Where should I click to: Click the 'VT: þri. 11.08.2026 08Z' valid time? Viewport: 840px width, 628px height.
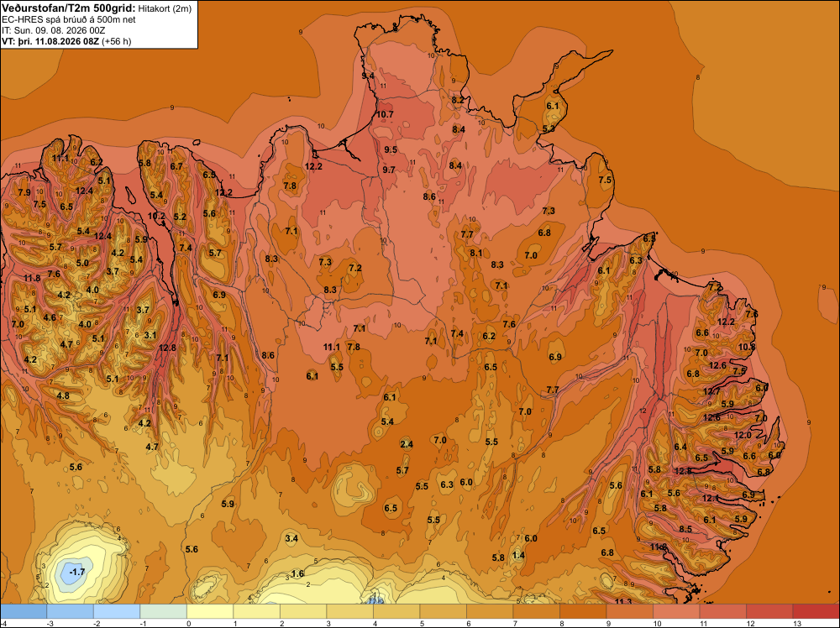pos(50,40)
